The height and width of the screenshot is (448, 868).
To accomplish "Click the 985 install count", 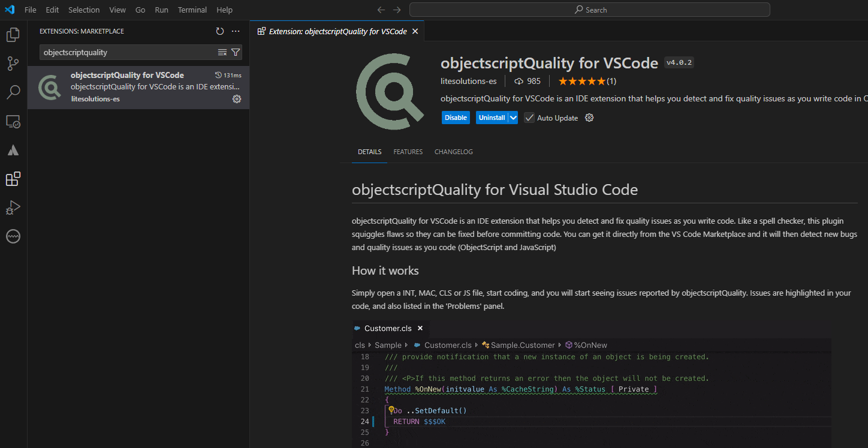I will (528, 81).
